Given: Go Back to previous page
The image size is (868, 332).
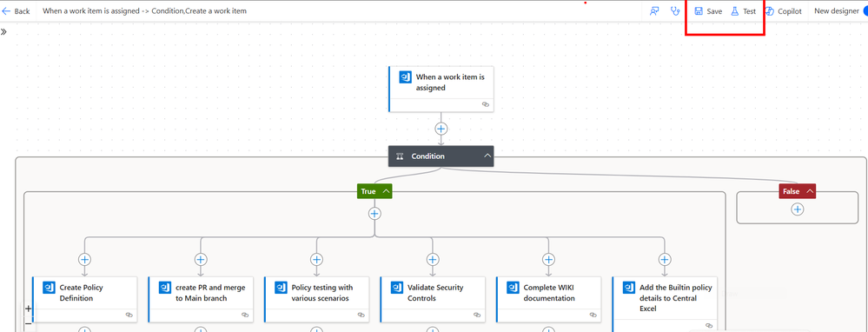Looking at the screenshot, I should [x=17, y=11].
